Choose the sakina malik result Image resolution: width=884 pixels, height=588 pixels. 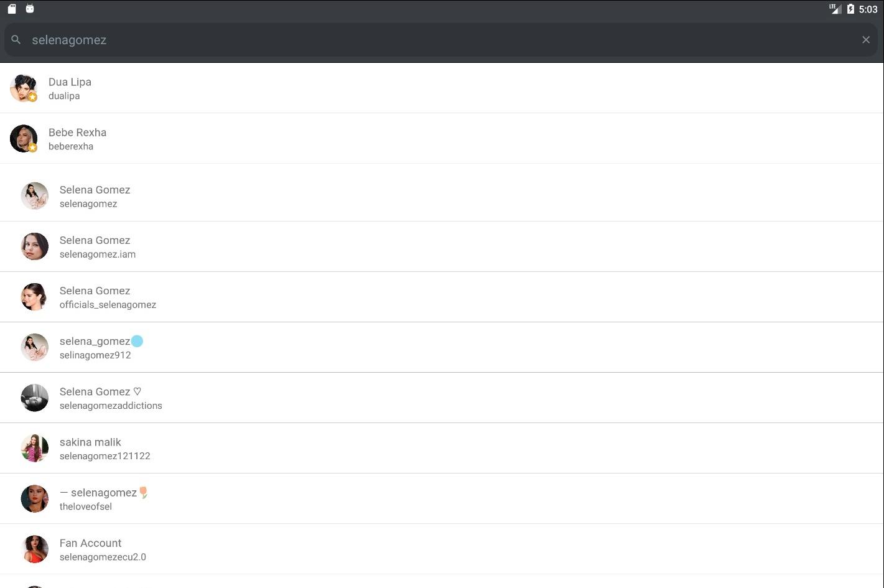click(442, 448)
